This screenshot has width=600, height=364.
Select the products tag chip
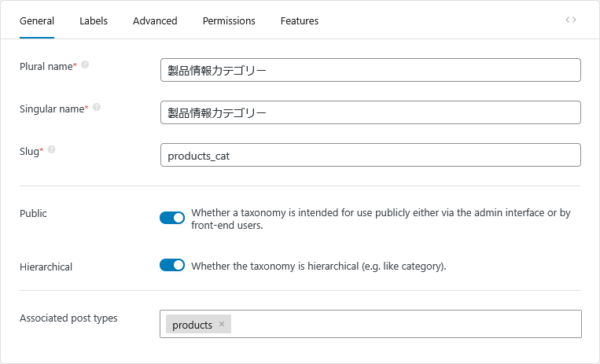pyautogui.click(x=192, y=325)
